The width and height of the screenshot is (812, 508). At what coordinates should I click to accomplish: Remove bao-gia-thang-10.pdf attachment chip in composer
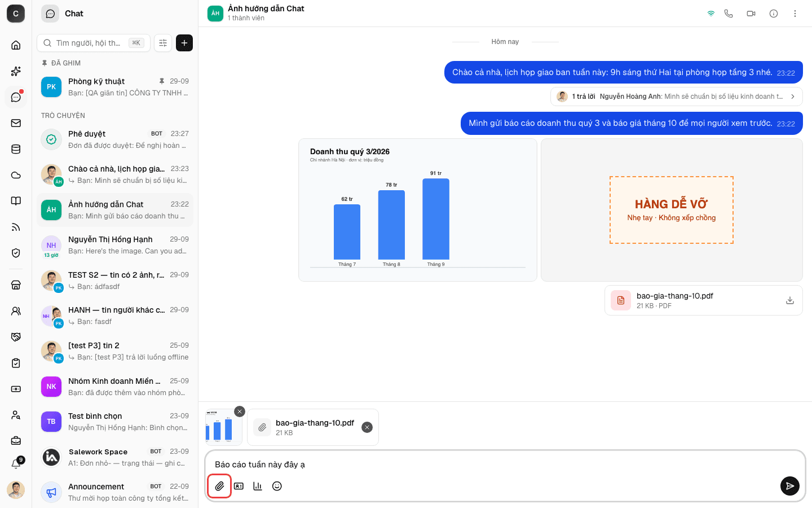click(x=367, y=427)
